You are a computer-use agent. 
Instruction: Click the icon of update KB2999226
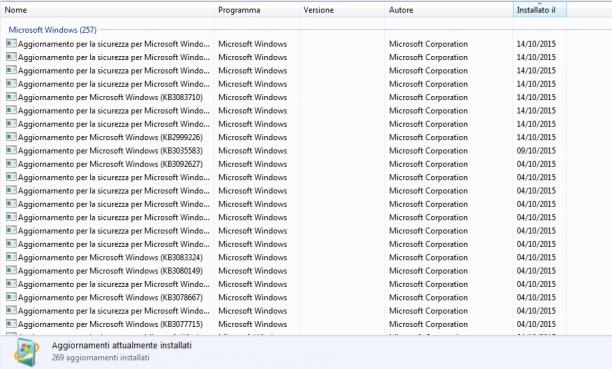tap(11, 137)
